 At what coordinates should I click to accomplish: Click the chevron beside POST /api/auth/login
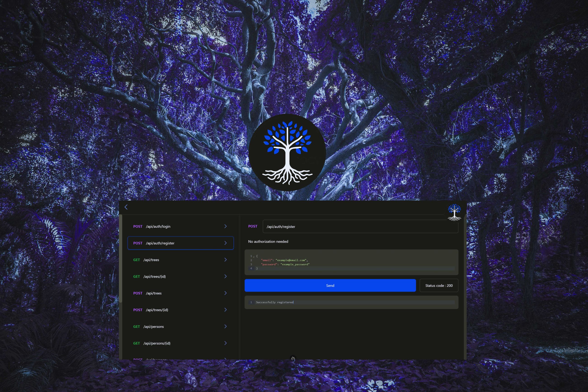coord(225,226)
